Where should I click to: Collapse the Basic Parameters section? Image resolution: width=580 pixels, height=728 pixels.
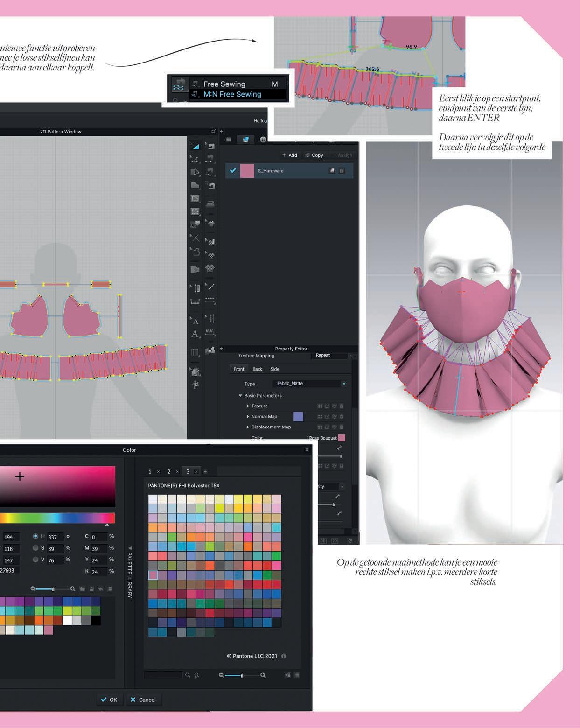(241, 395)
